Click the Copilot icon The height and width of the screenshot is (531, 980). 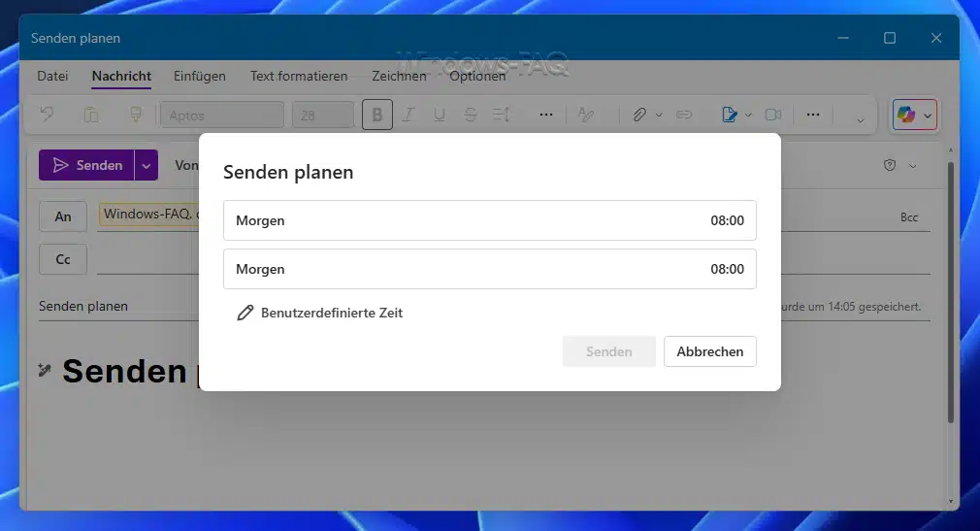pos(906,115)
